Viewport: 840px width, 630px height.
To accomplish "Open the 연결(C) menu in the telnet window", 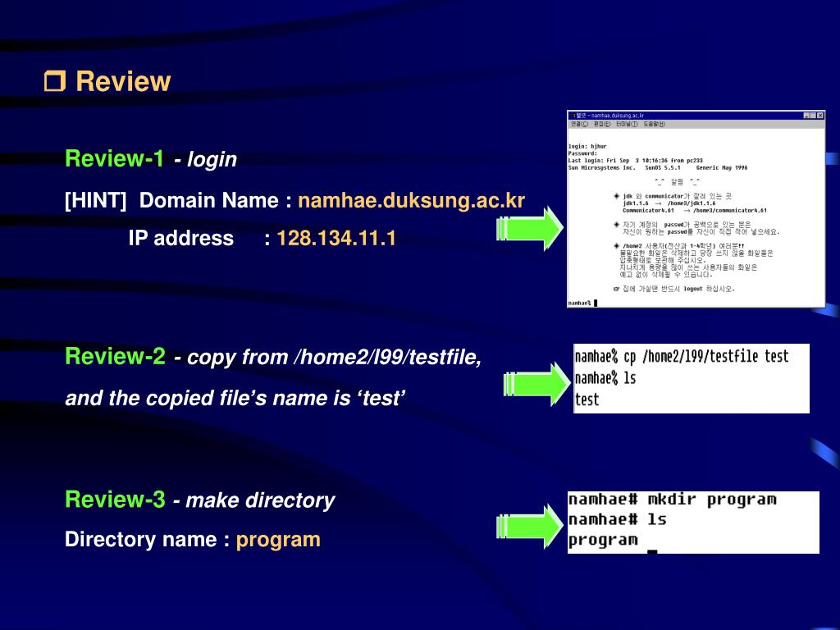I will pyautogui.click(x=579, y=125).
